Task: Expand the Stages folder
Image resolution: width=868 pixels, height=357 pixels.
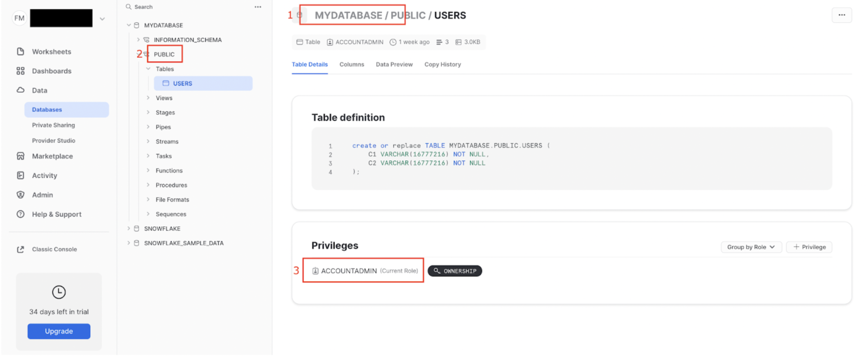Action: tap(148, 113)
